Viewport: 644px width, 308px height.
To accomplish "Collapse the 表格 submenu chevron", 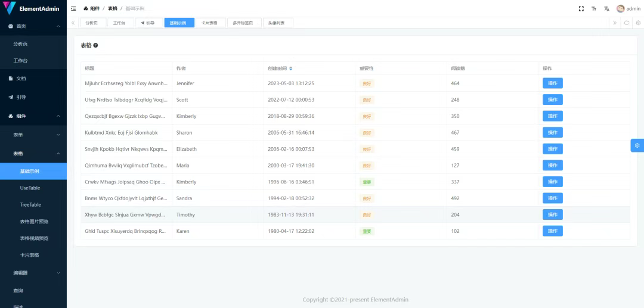I will click(x=58, y=153).
